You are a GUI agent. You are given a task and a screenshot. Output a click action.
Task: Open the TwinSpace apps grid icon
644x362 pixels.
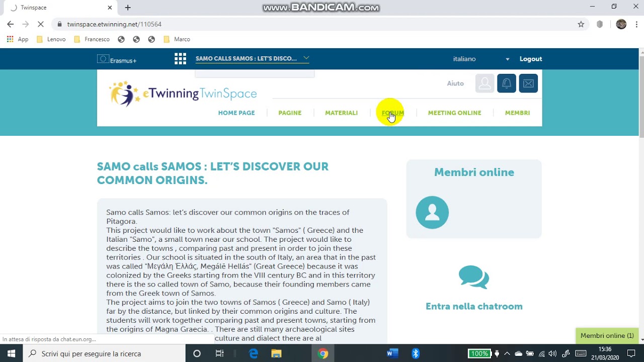pos(180,59)
